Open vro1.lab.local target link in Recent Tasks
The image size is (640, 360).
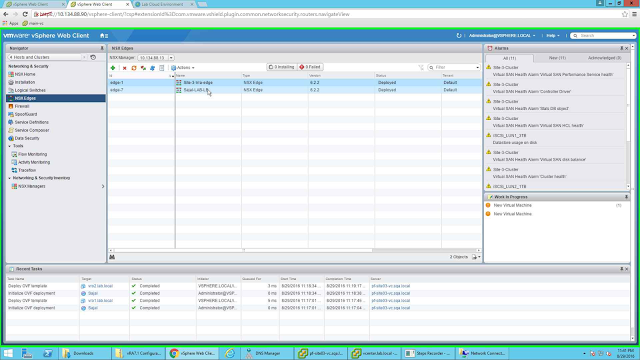[x=100, y=301]
